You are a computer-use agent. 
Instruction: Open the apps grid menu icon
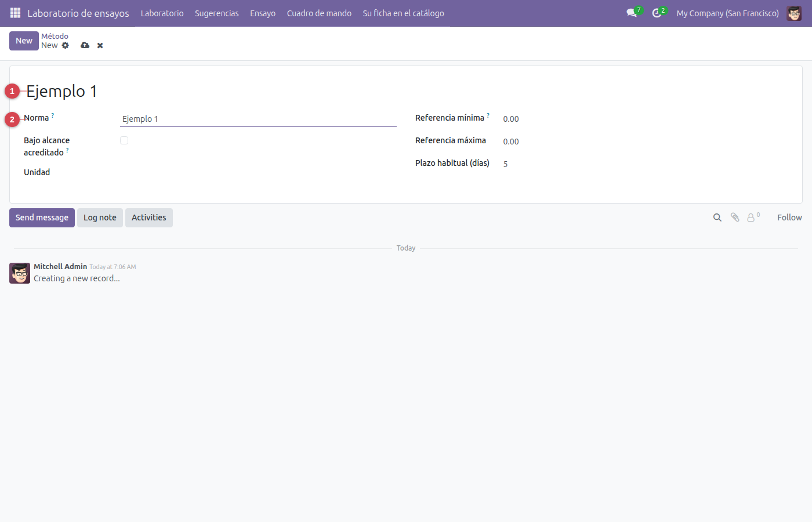point(15,13)
